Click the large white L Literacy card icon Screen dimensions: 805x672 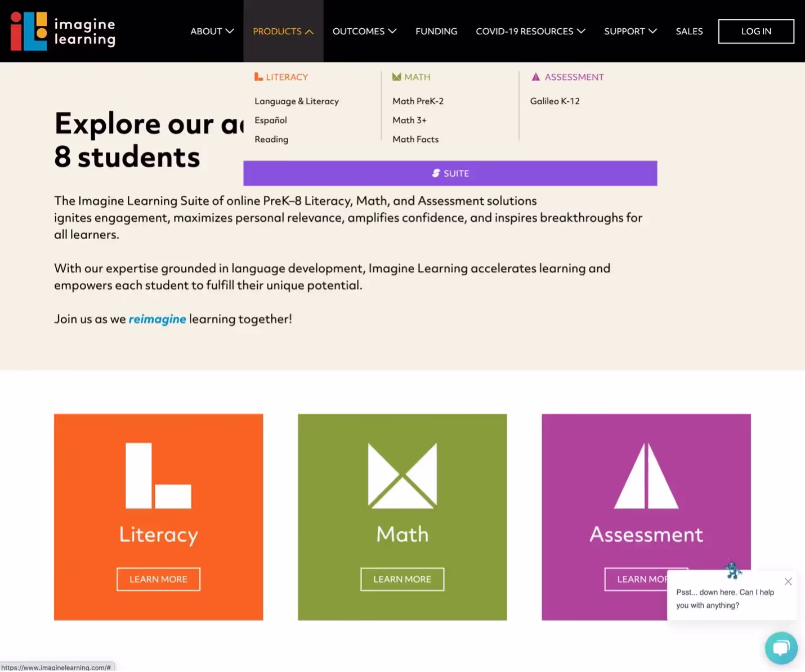[158, 476]
